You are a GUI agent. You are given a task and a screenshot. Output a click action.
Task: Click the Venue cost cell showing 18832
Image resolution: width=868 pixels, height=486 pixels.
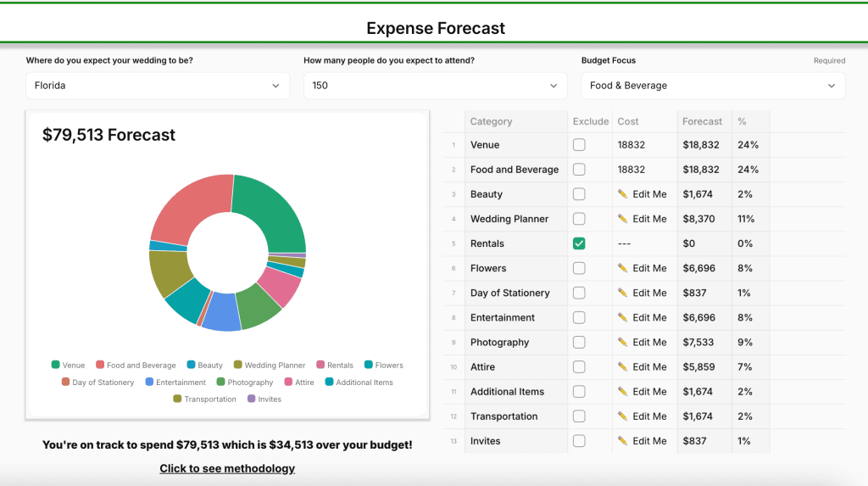click(x=632, y=145)
